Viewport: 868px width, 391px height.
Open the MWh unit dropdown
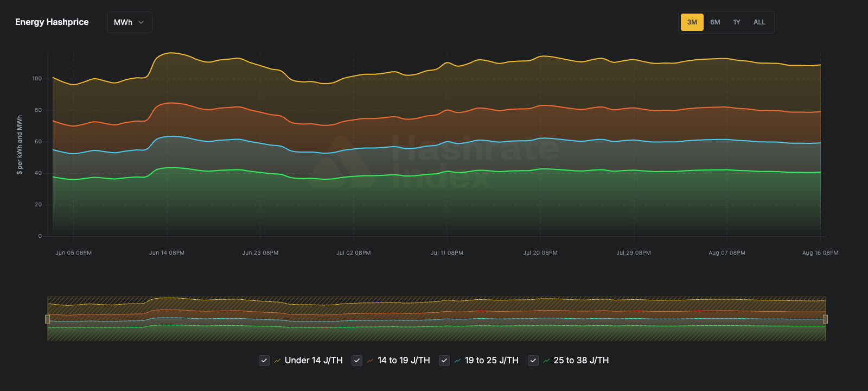[129, 22]
